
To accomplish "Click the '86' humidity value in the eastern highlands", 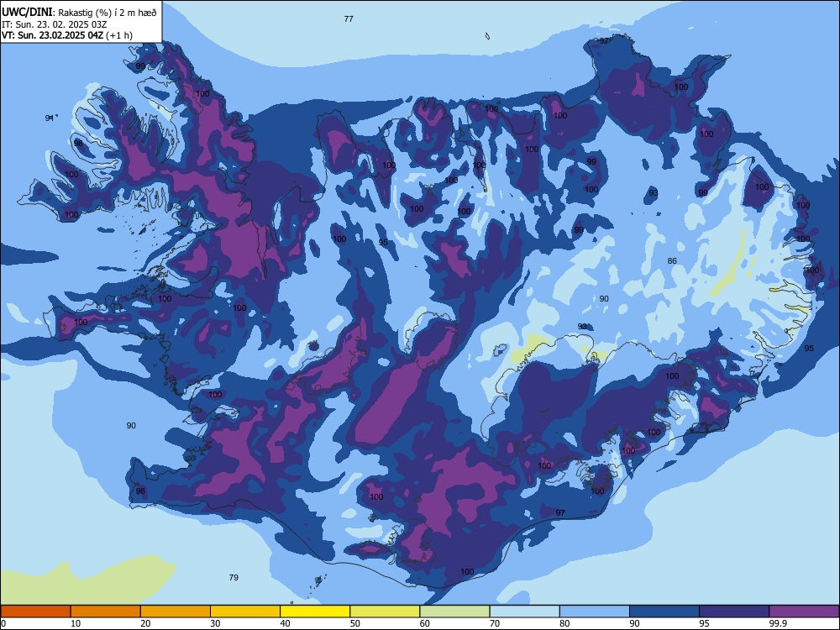I will (x=672, y=261).
